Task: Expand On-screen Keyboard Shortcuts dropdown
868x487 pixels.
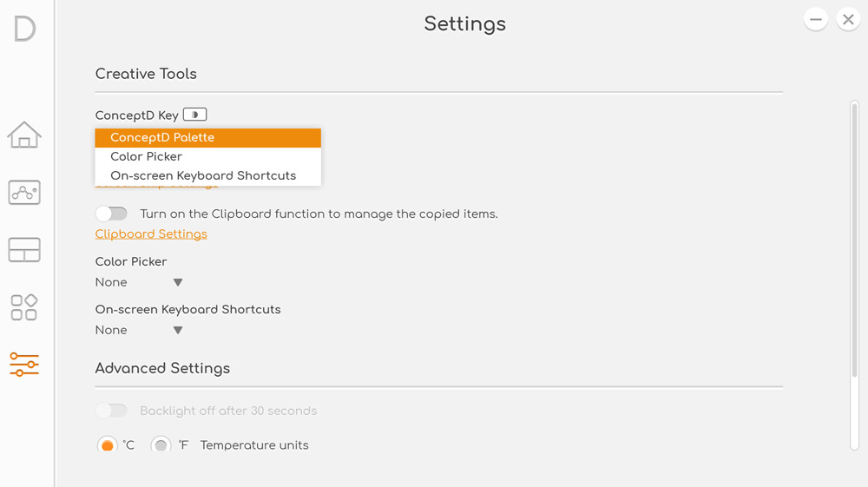Action: (x=139, y=330)
